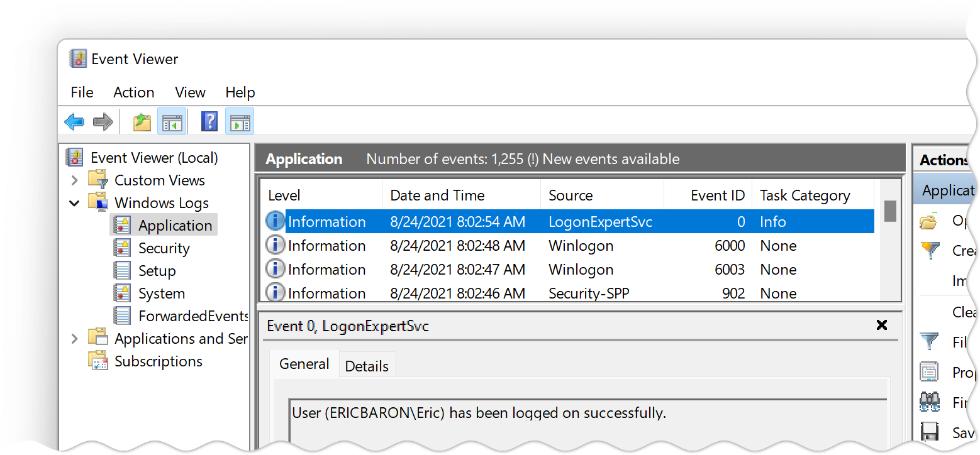980x455 pixels.
Task: Switch to the Details tab
Action: click(367, 366)
